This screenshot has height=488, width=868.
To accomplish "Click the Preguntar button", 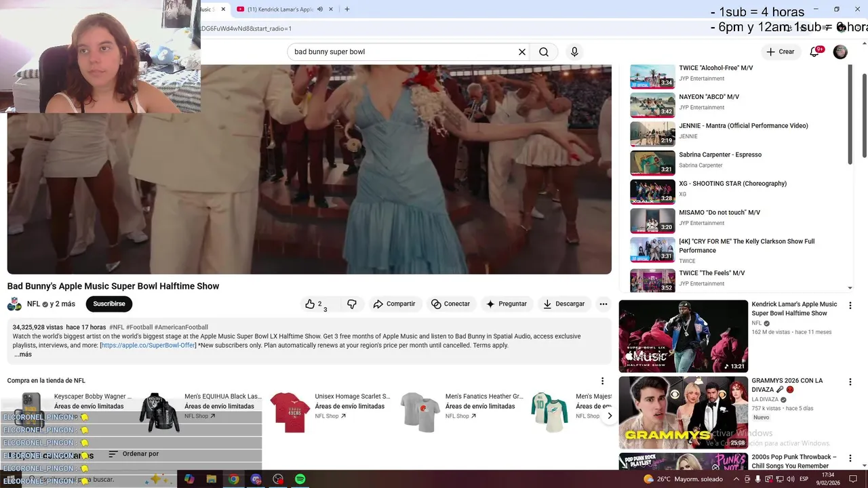I will pos(506,304).
